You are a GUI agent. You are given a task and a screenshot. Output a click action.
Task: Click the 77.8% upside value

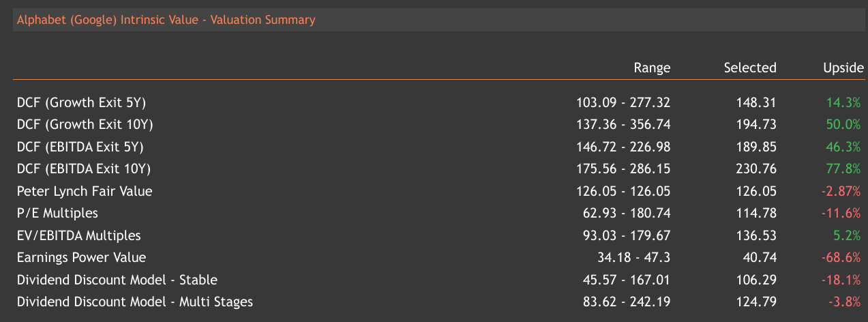[843, 169]
